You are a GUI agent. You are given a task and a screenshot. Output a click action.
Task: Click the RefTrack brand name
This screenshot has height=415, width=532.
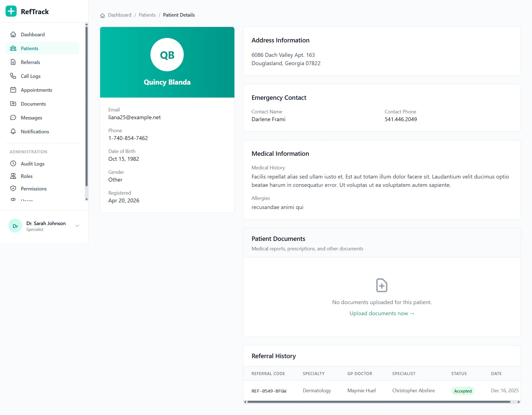[35, 12]
